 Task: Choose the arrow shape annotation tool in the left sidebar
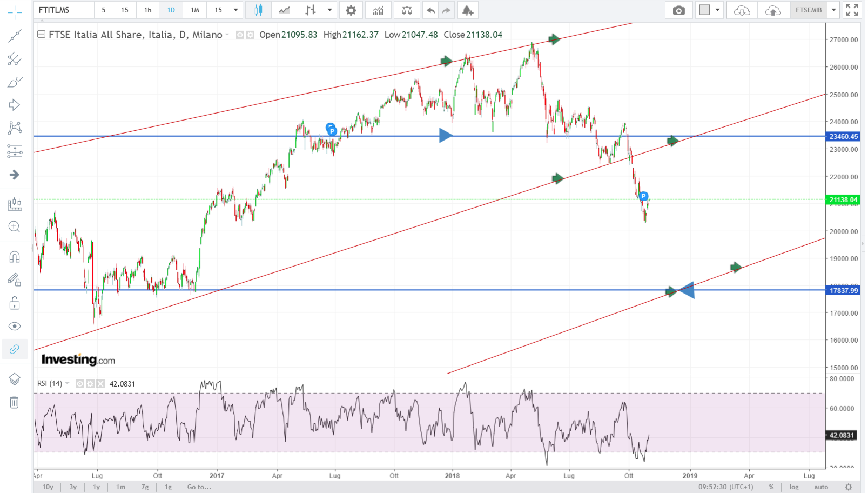[x=15, y=105]
